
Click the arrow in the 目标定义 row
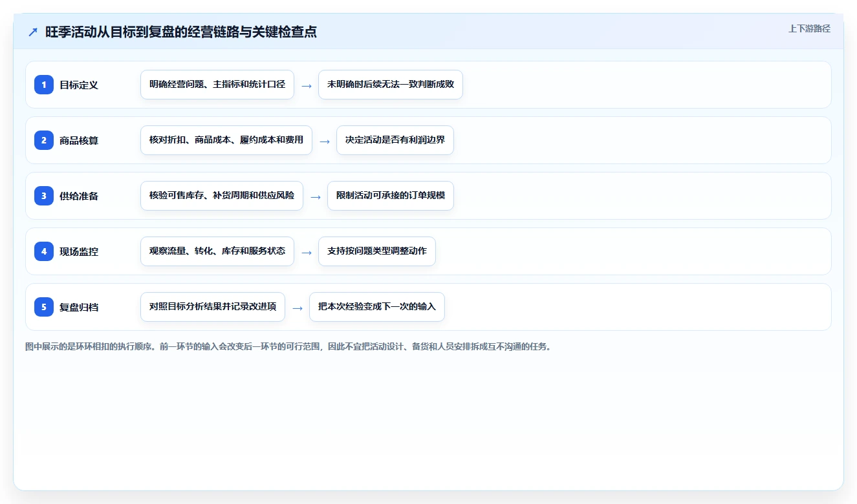click(307, 85)
